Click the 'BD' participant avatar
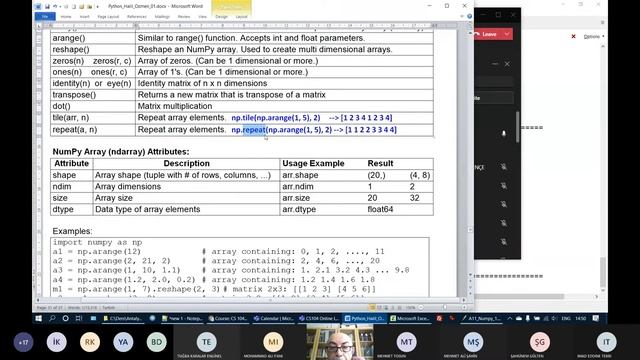This screenshot has height=360, width=640. (156, 342)
